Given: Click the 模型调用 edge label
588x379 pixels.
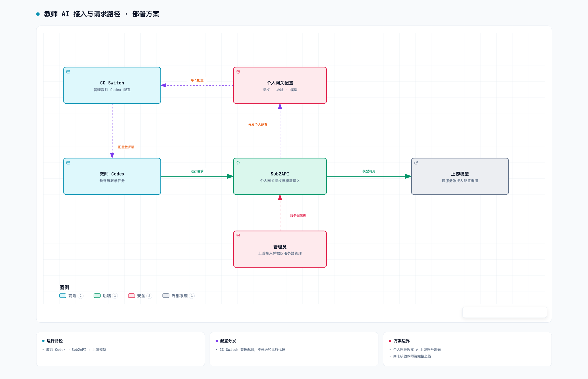Looking at the screenshot, I should tap(369, 171).
